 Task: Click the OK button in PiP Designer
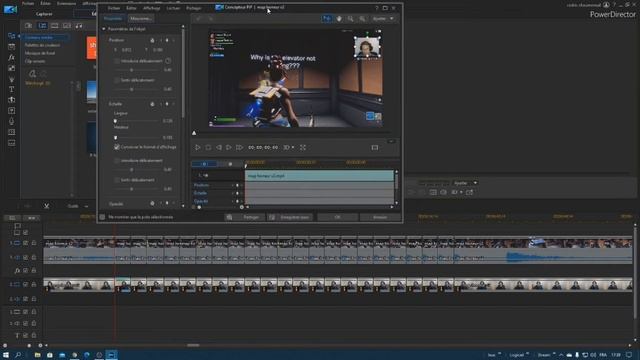[x=337, y=217]
